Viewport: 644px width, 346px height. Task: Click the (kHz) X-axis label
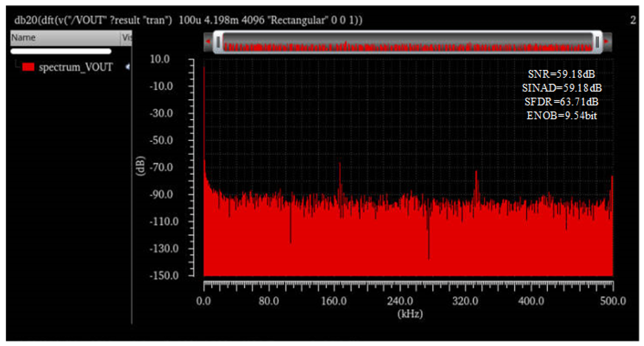point(410,313)
